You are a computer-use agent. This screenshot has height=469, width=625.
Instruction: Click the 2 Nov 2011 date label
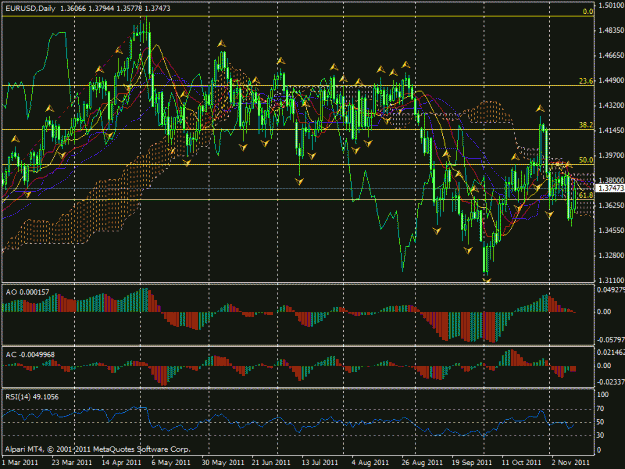[x=570, y=462]
